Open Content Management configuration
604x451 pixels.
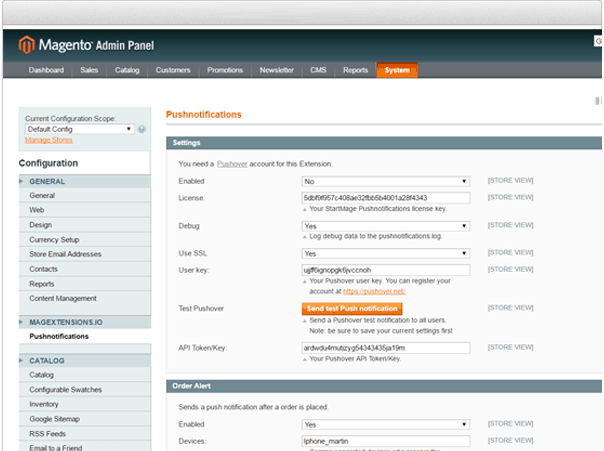point(85,298)
